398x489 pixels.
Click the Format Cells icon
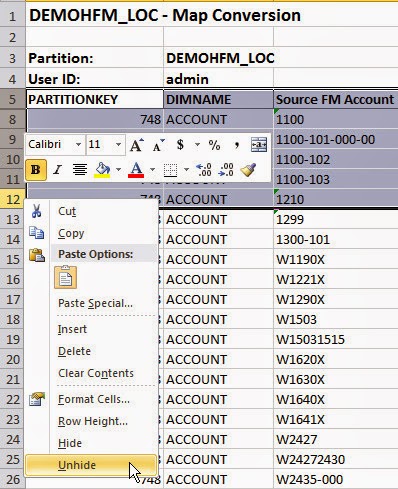[x=37, y=399]
